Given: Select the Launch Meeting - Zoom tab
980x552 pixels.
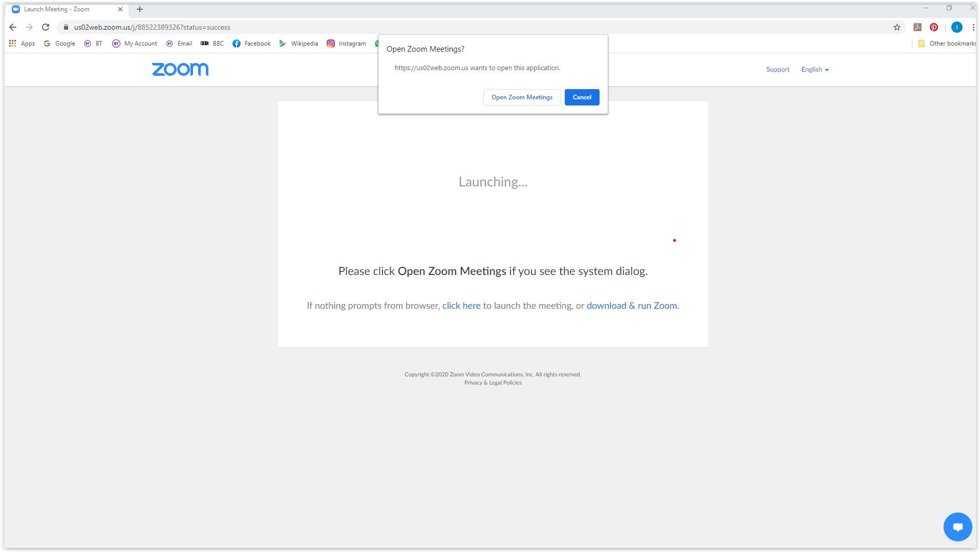Looking at the screenshot, I should [61, 9].
